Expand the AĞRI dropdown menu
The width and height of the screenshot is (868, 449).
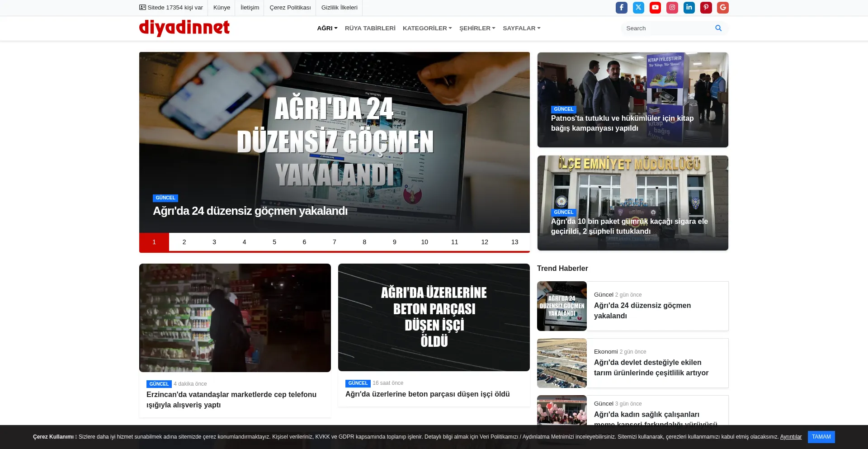point(327,28)
